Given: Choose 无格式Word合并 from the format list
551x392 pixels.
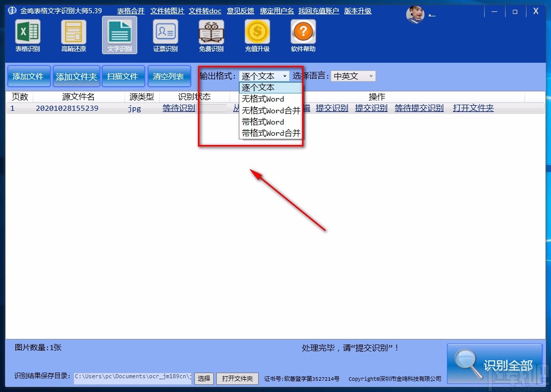Looking at the screenshot, I should 269,110.
